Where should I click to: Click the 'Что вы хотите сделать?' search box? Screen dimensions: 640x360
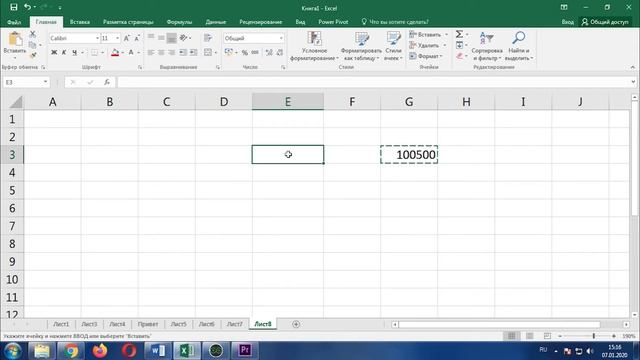tap(395, 22)
